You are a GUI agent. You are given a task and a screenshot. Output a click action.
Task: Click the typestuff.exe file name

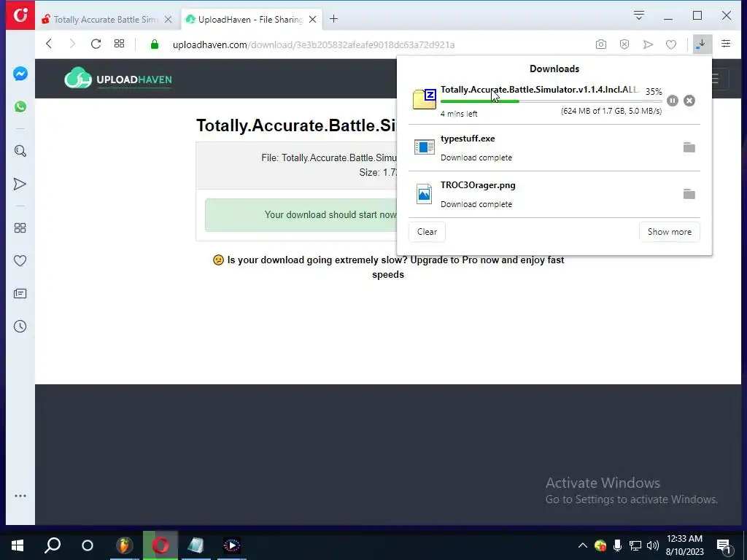(x=468, y=139)
